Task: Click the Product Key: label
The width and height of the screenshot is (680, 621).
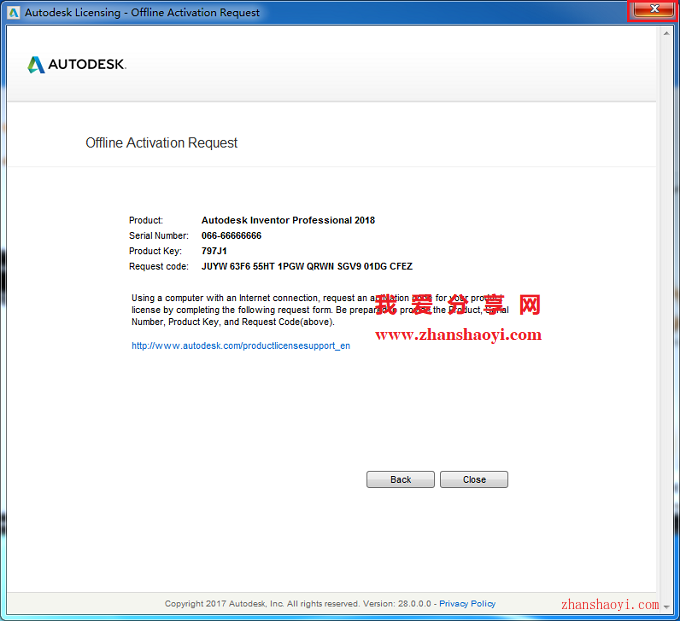Action: (155, 251)
